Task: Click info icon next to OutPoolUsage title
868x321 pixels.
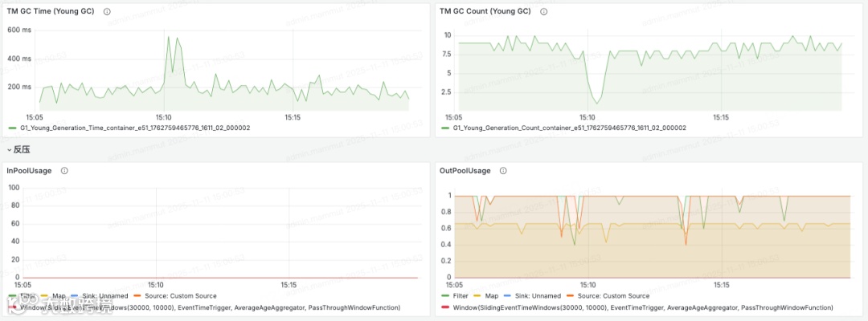Action: click(503, 171)
